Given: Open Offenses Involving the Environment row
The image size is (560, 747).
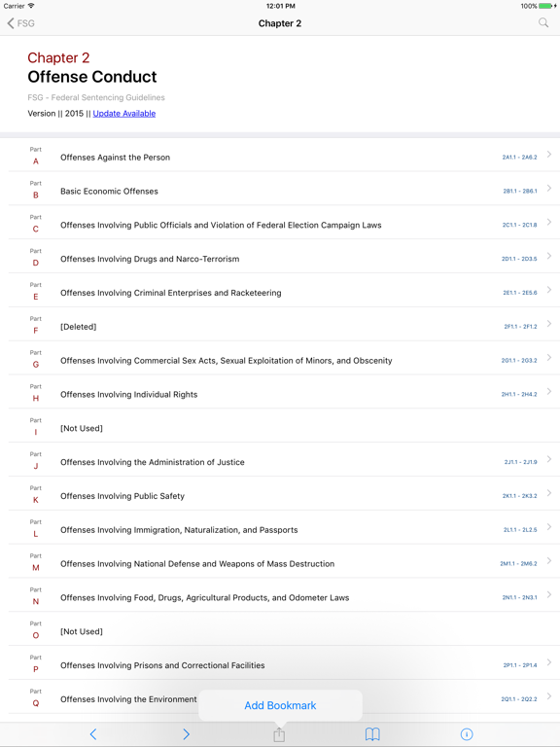Looking at the screenshot, I should coord(280,696).
